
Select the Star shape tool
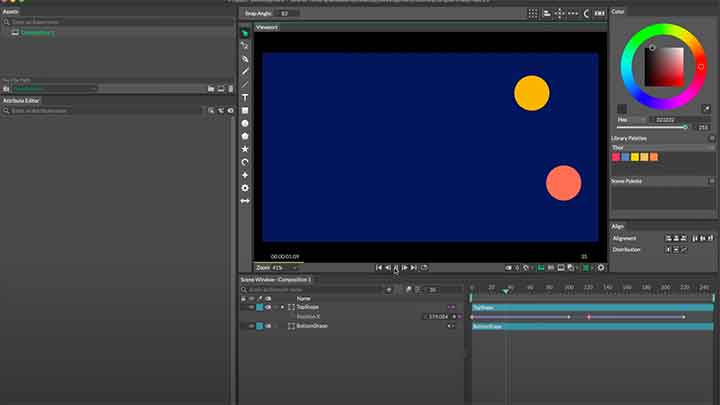tap(245, 149)
